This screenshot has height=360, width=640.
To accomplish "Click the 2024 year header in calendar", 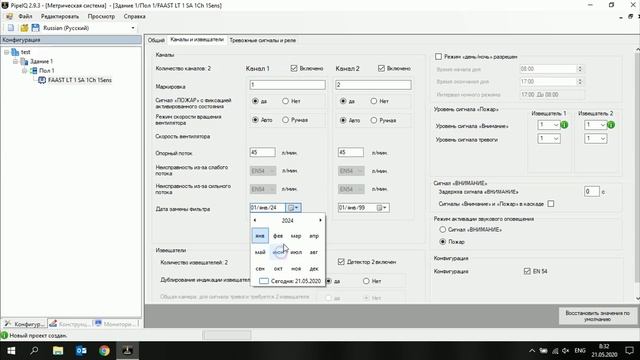I will [x=287, y=220].
